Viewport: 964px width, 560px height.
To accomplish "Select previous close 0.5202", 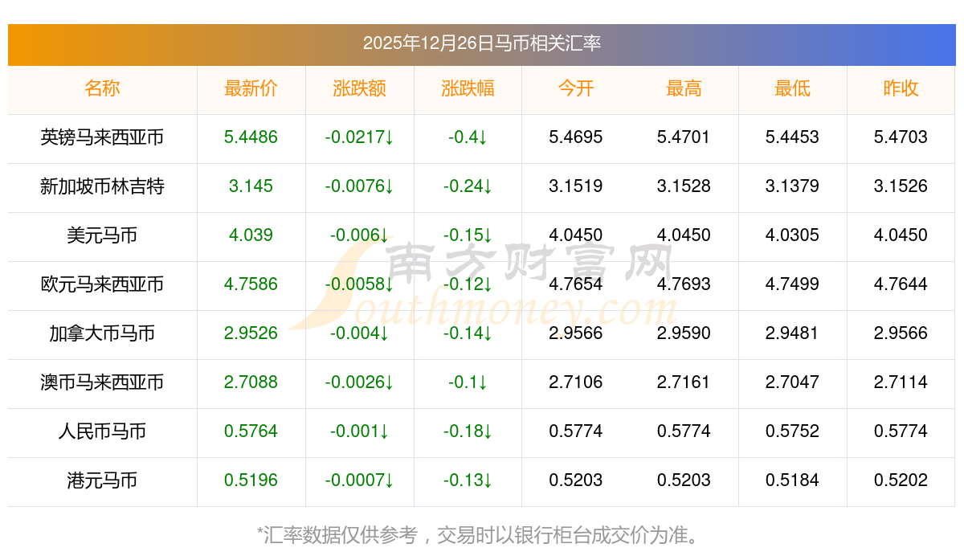I will 901,480.
